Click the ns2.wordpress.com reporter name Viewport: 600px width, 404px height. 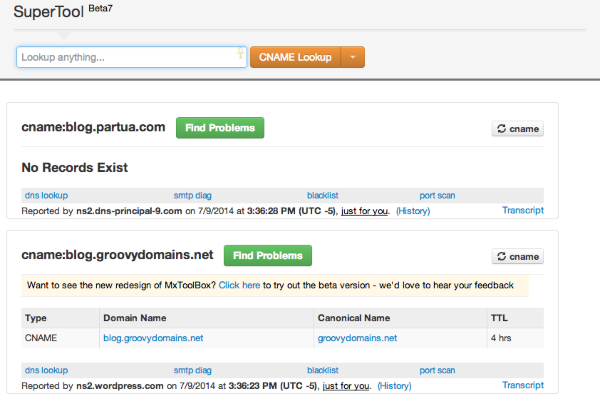coord(120,386)
